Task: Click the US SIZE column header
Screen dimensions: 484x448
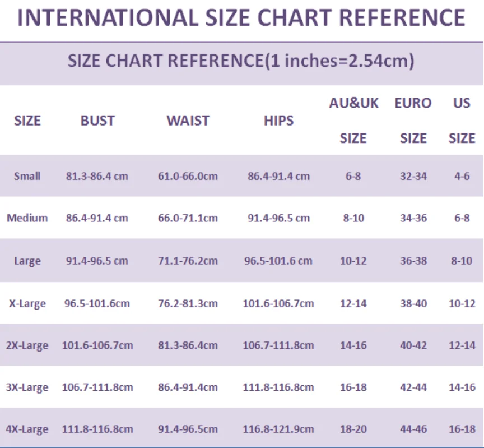Action: pos(462,120)
